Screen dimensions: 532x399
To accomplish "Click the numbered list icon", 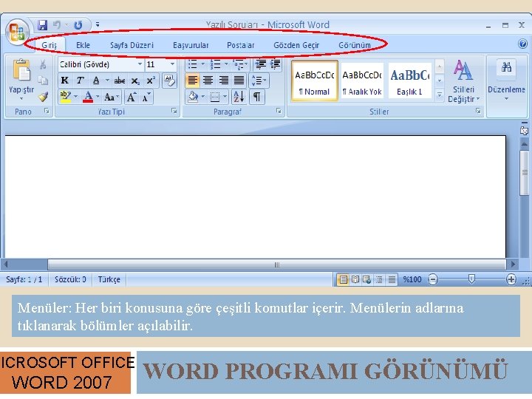I will point(216,64).
